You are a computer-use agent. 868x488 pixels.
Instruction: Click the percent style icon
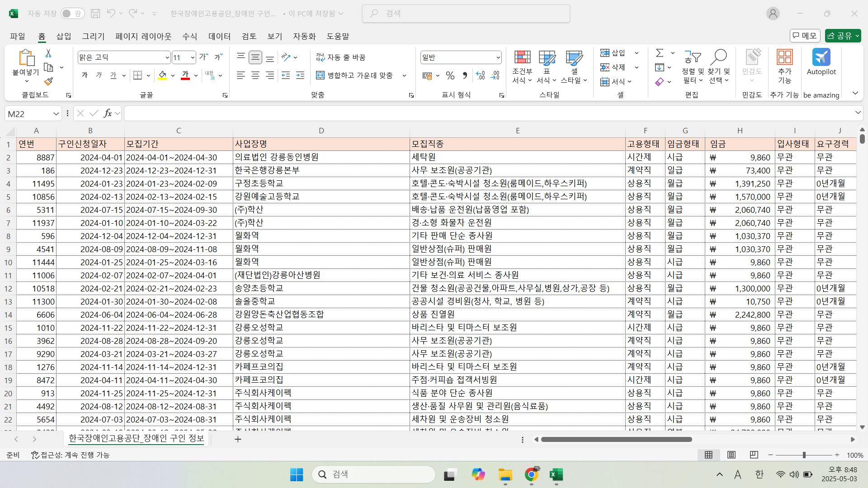450,75
